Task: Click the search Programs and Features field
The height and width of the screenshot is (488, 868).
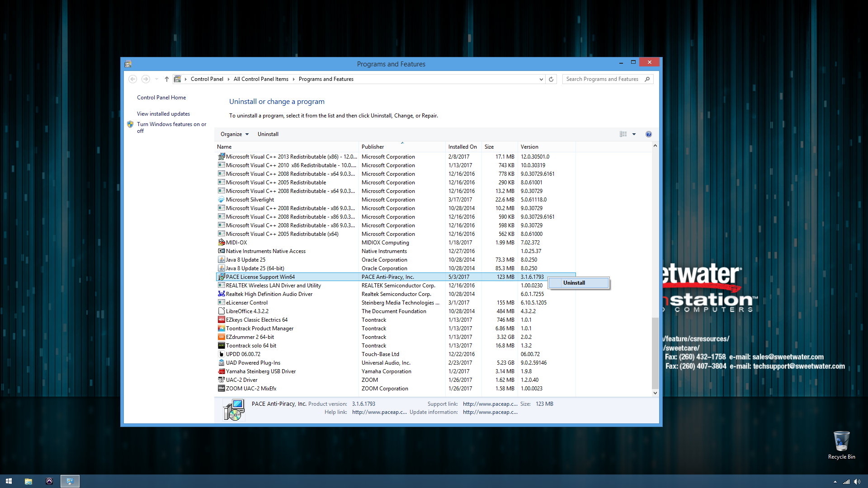Action: pyautogui.click(x=604, y=79)
